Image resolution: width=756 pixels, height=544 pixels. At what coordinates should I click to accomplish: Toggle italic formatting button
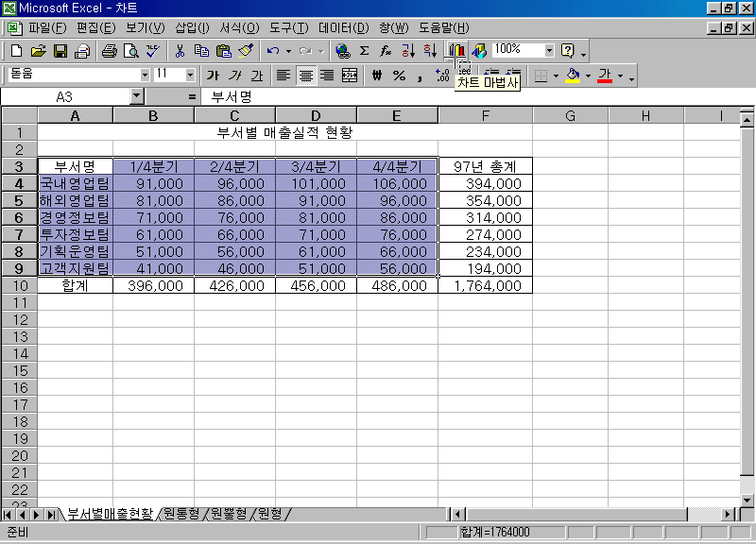pyautogui.click(x=234, y=76)
